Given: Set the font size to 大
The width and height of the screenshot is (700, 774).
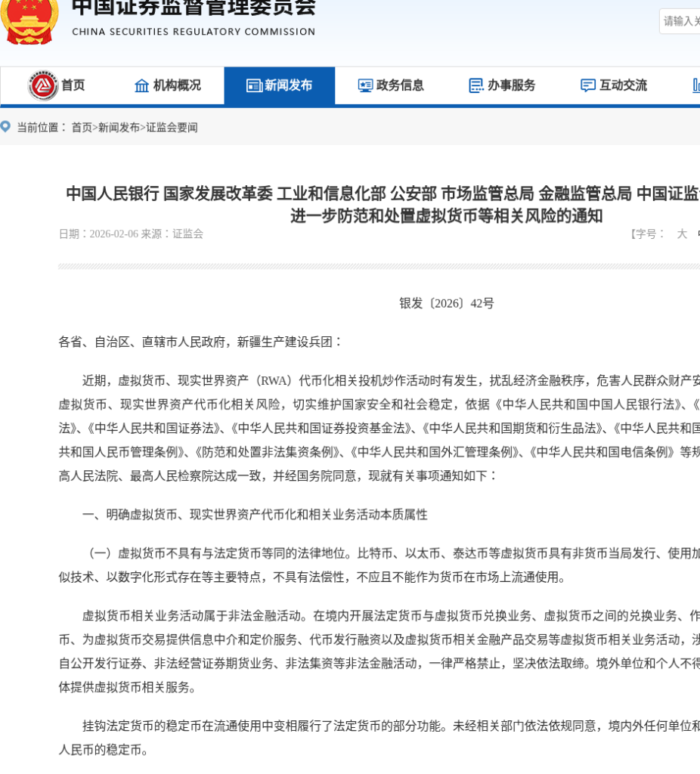Looking at the screenshot, I should tap(682, 234).
